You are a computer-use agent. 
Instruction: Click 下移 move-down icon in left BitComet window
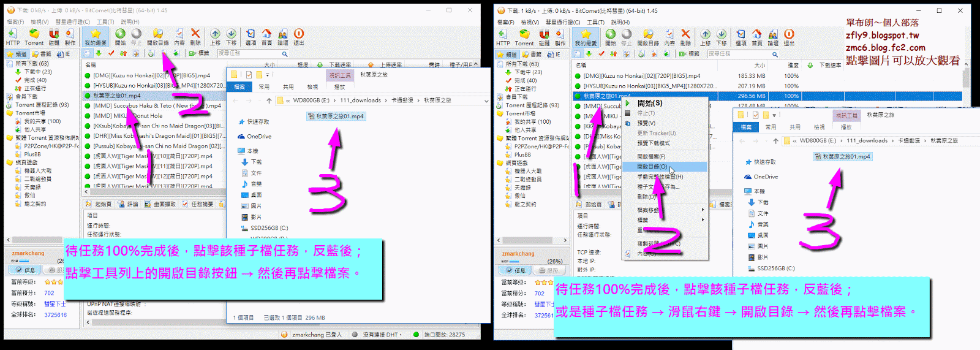231,37
